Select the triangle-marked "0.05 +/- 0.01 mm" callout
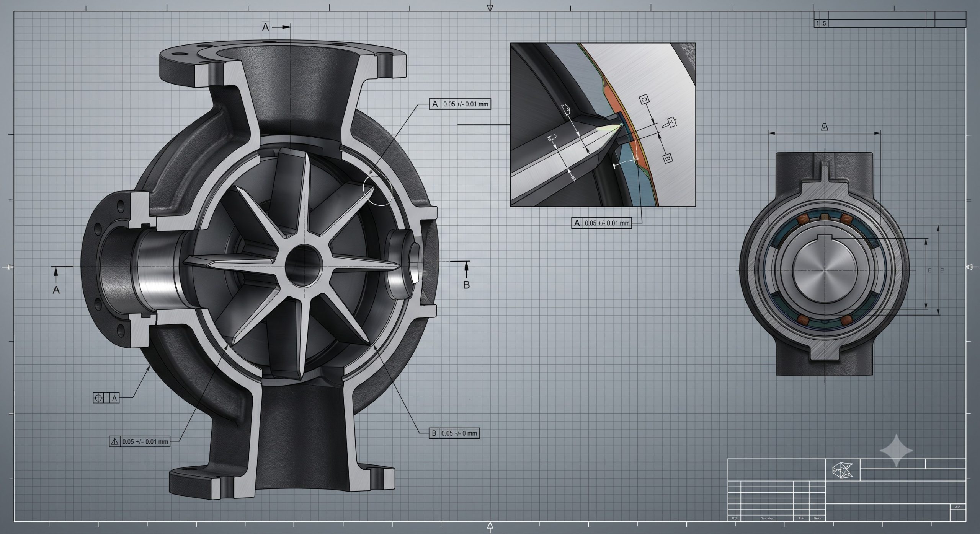Screen dimensions: 980x534 pos(139,441)
